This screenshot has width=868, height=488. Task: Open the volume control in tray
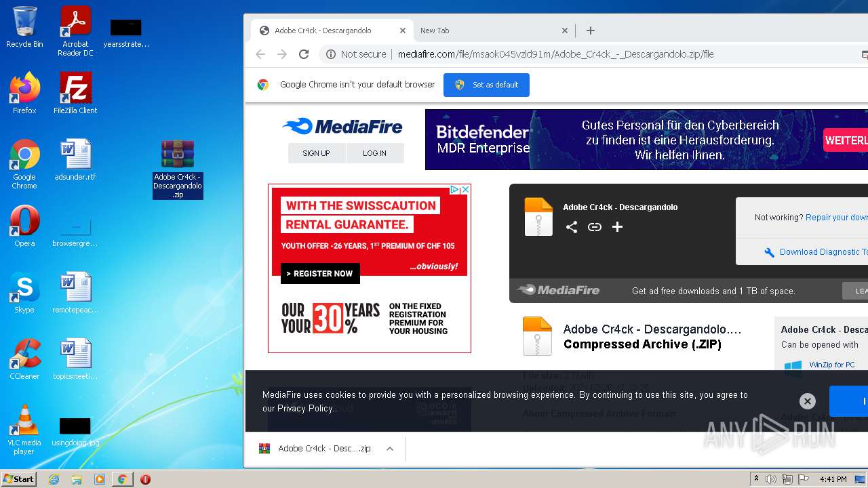771,479
